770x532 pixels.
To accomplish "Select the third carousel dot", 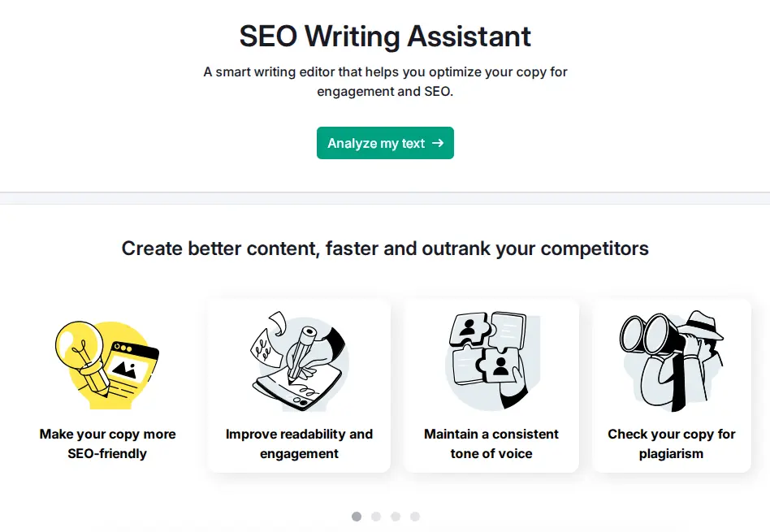I will [x=396, y=517].
